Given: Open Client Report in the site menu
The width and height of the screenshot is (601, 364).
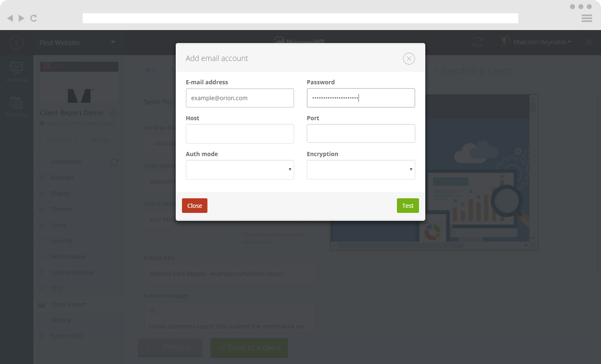Looking at the screenshot, I should 68,304.
